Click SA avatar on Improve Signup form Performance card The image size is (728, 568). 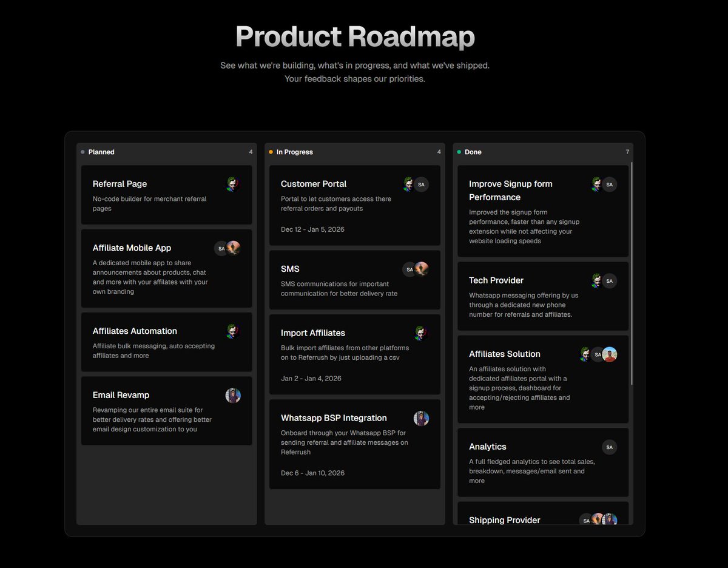(609, 184)
